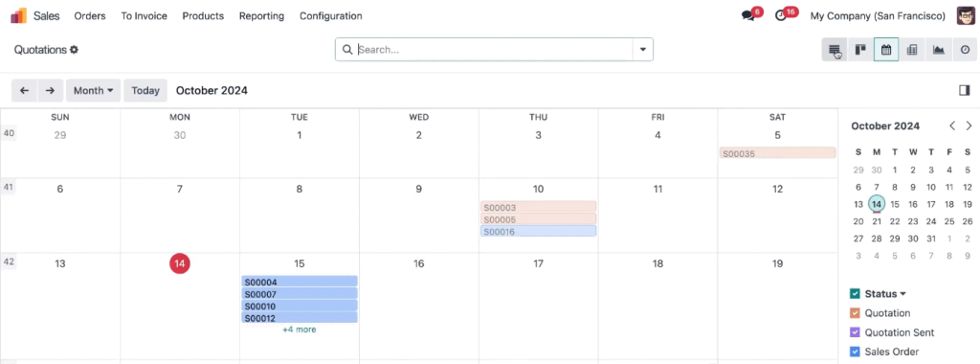The width and height of the screenshot is (980, 364).
Task: Open the graph view icon
Action: coord(938,50)
